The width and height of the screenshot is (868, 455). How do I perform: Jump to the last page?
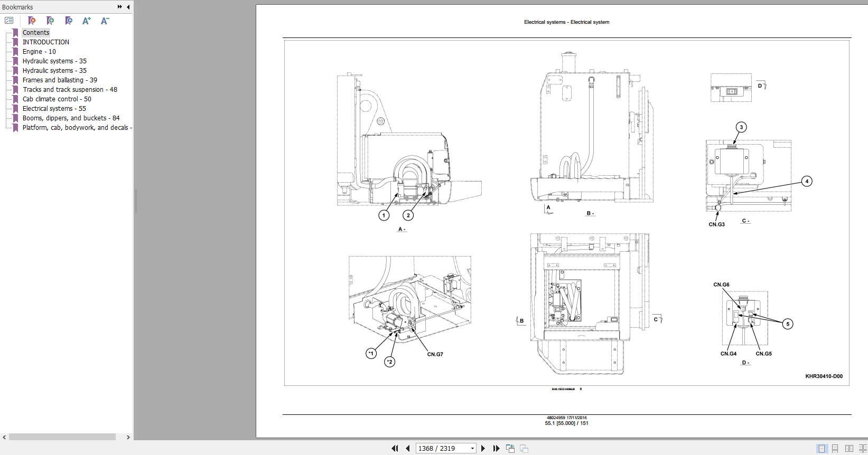pos(496,448)
